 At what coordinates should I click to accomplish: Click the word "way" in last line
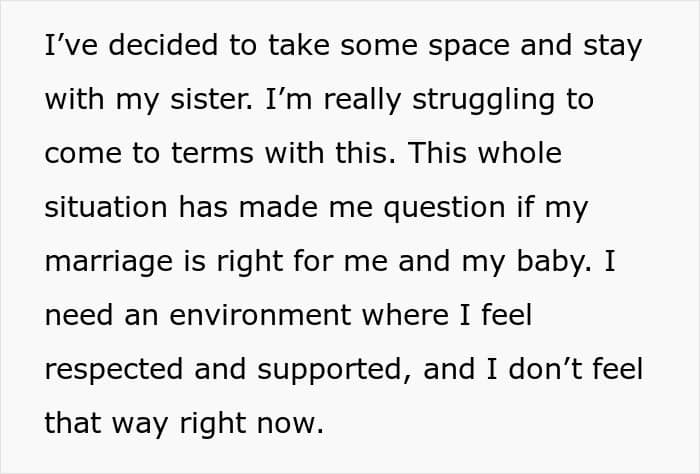(140, 425)
